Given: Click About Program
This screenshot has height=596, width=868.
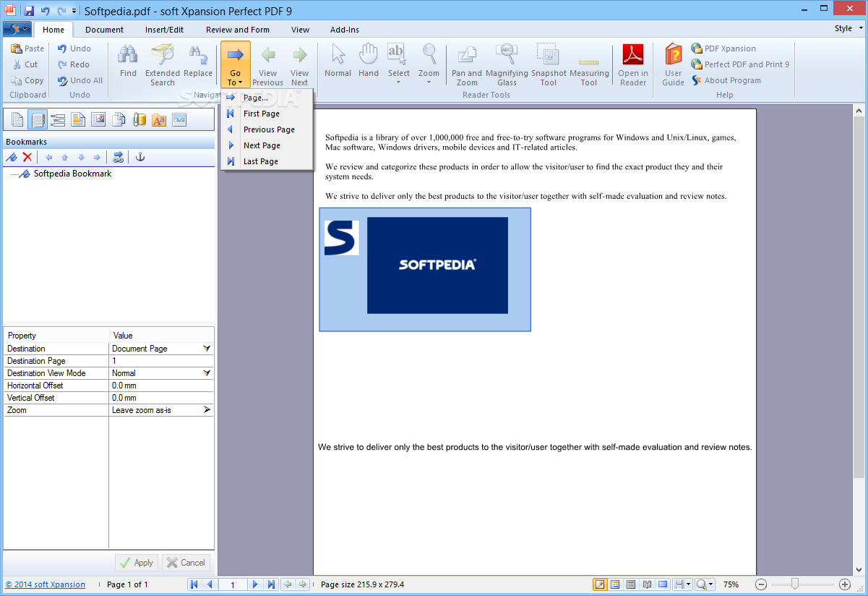Looking at the screenshot, I should click(x=726, y=80).
